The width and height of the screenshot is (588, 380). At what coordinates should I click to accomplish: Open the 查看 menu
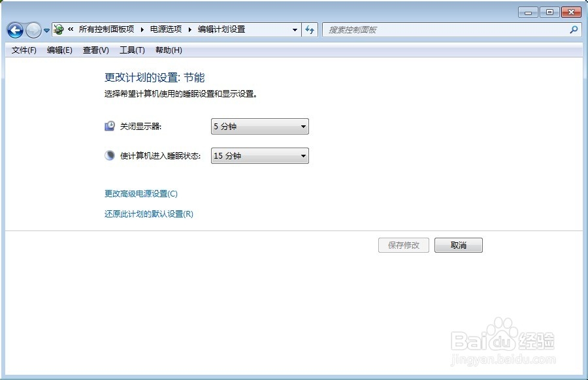tap(95, 50)
